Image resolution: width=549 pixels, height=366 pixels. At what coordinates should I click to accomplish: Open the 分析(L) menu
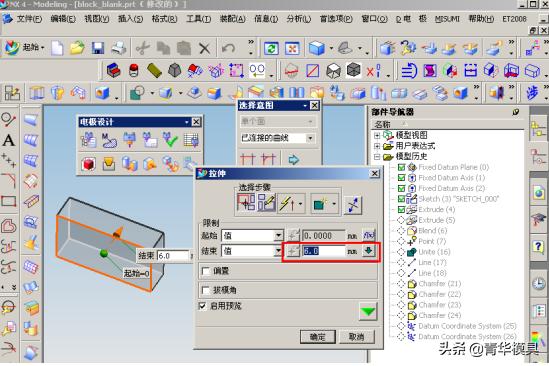pos(299,19)
